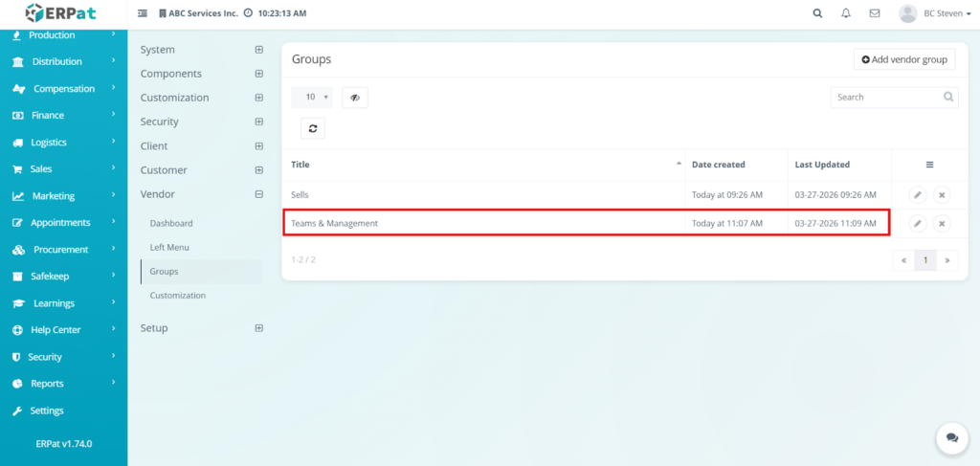Open the notifications bell
The height and width of the screenshot is (466, 980).
(x=845, y=13)
